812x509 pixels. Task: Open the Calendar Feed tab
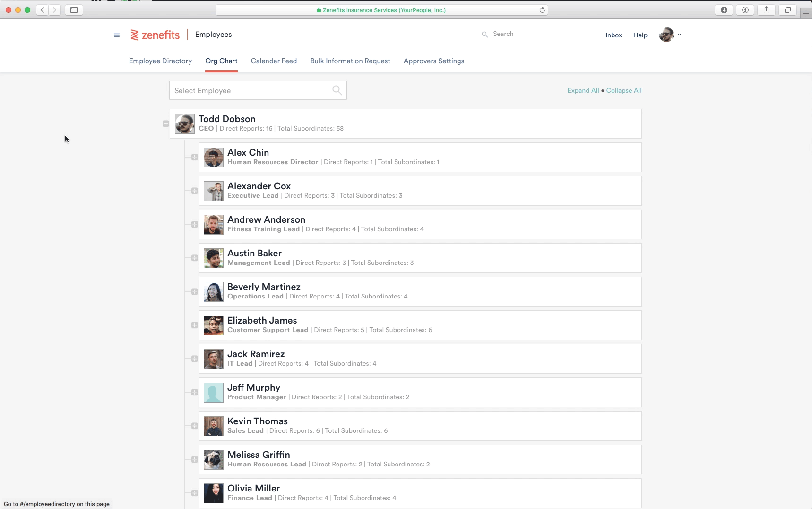click(x=274, y=61)
